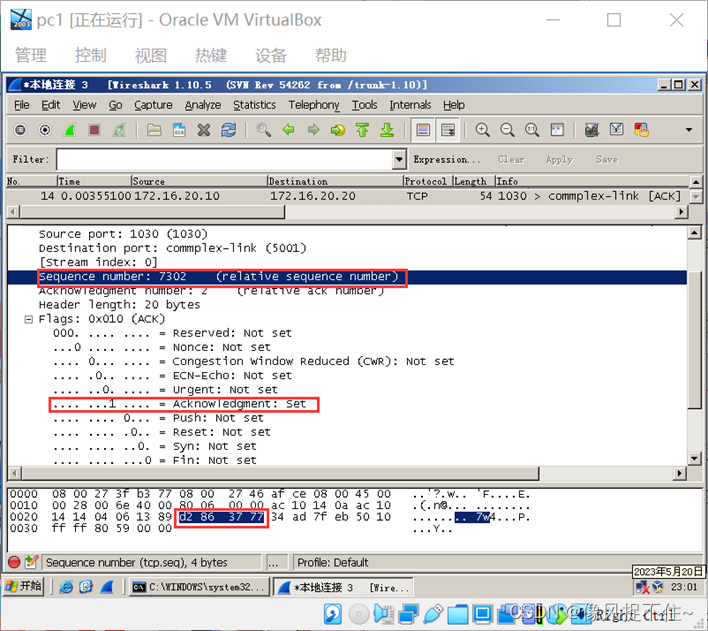This screenshot has width=708, height=631.
Task: Open the Statistics menu
Action: click(254, 105)
